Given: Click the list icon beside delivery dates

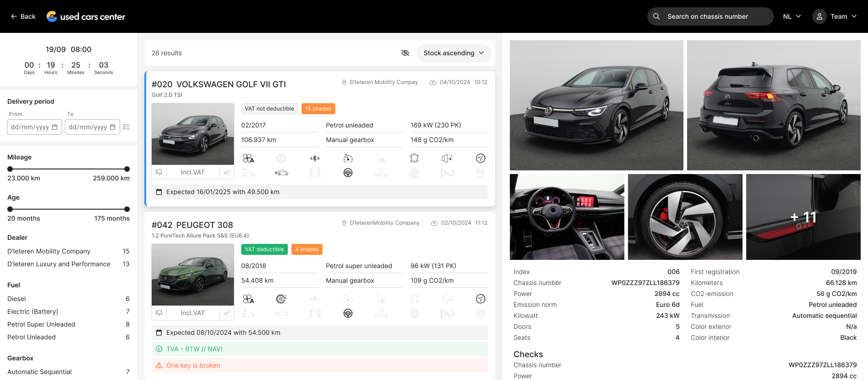Looking at the screenshot, I should coord(127,127).
